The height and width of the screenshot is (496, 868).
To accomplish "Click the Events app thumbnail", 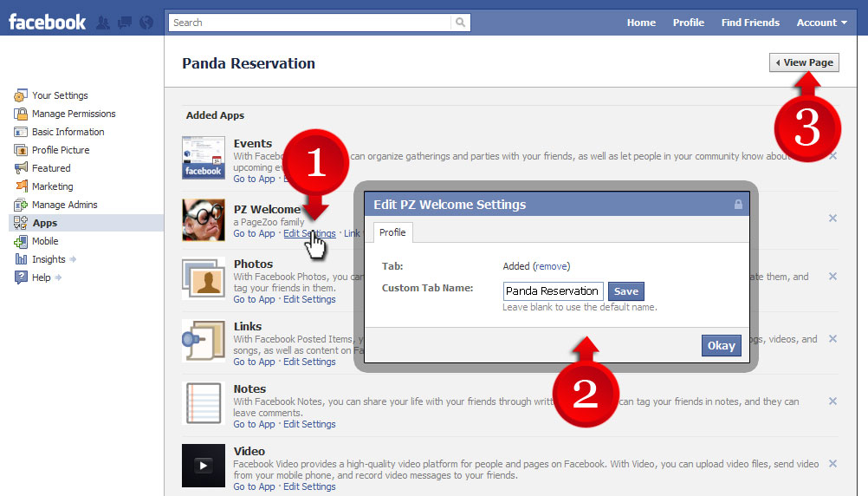I will (x=204, y=158).
